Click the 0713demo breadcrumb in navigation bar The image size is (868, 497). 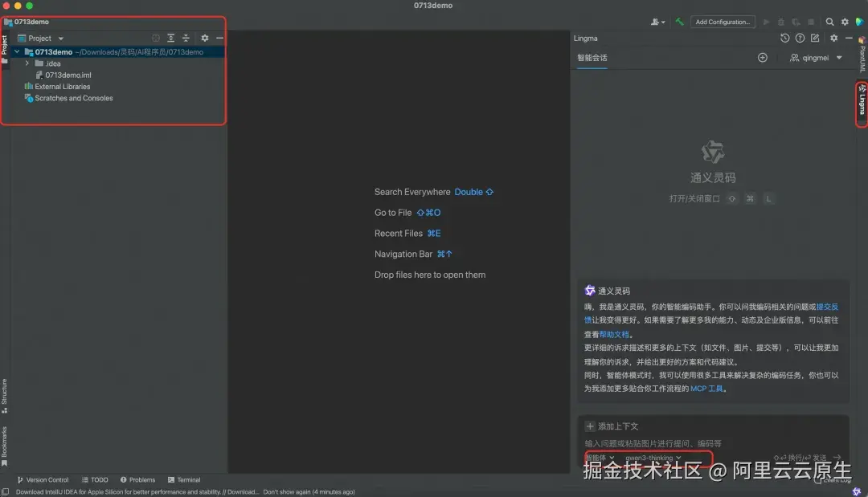tap(31, 22)
